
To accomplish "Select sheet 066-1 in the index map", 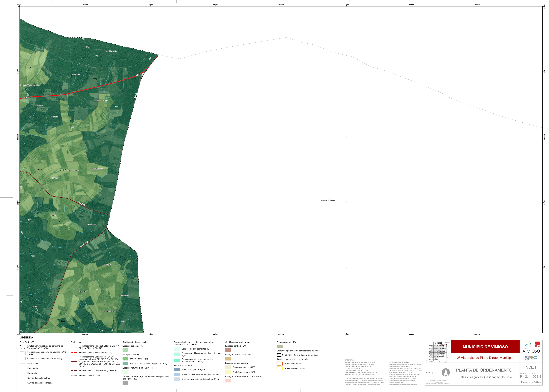I will click(436, 349).
